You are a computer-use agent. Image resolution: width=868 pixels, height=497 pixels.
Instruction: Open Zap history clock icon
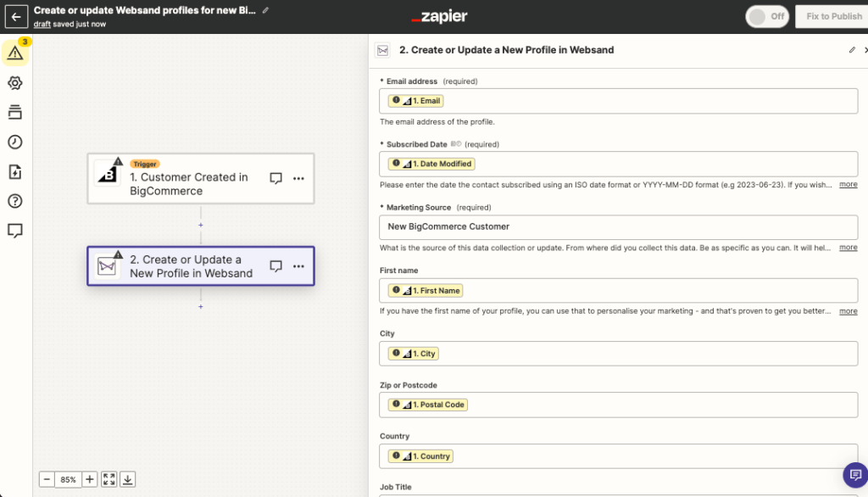(14, 142)
